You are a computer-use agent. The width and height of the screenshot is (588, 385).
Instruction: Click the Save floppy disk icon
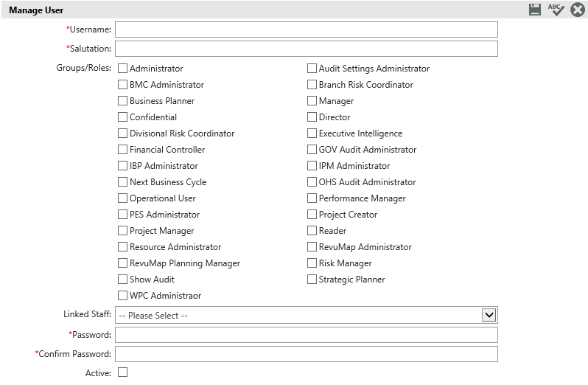pyautogui.click(x=535, y=10)
